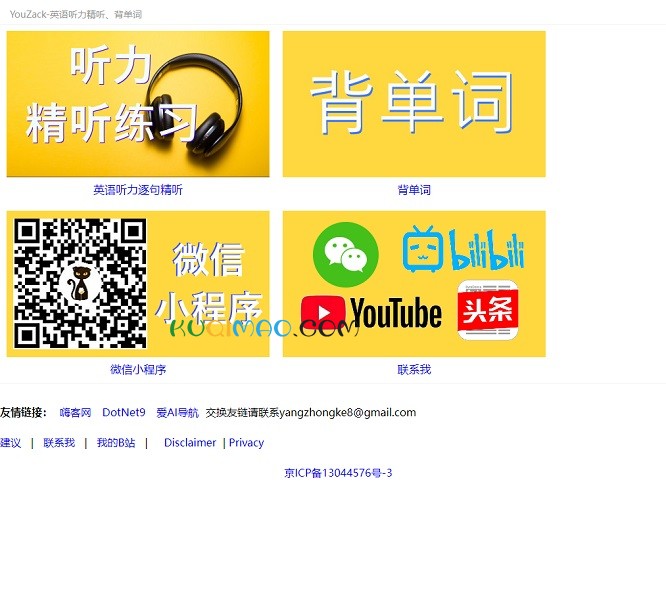The image size is (666, 604).
Task: Visit the DotNet9 friend link
Action: click(124, 412)
